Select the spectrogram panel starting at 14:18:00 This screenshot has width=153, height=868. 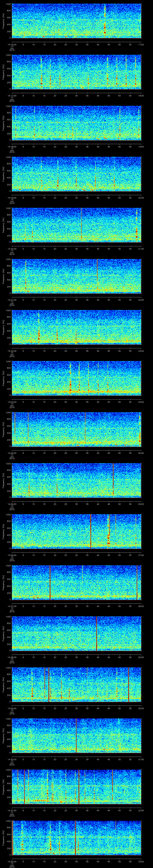click(x=76, y=123)
